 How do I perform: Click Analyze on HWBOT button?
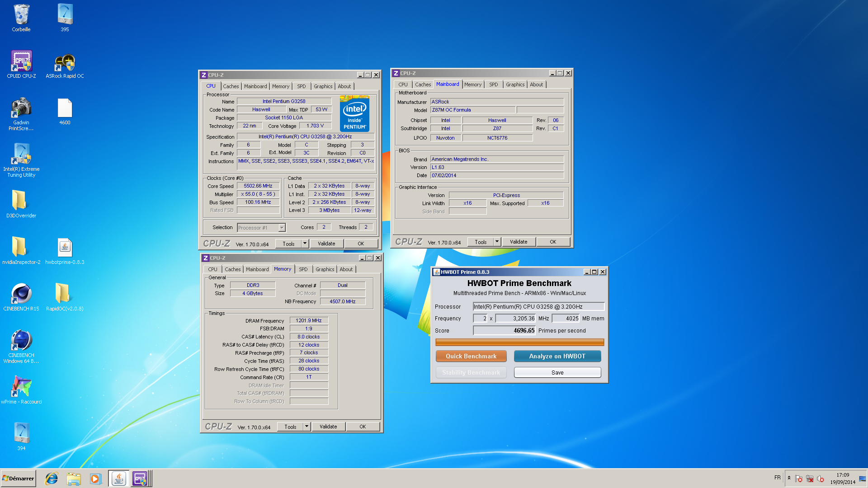click(557, 356)
